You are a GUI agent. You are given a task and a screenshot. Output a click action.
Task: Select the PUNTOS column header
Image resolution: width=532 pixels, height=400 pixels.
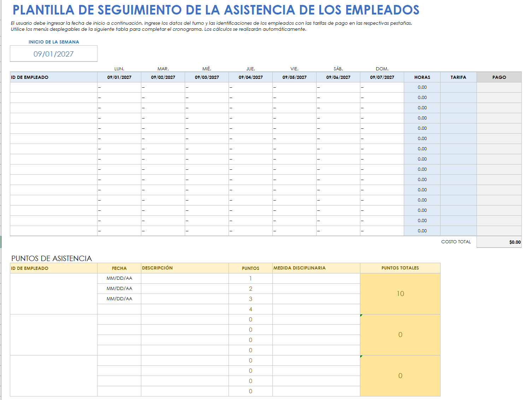(251, 268)
